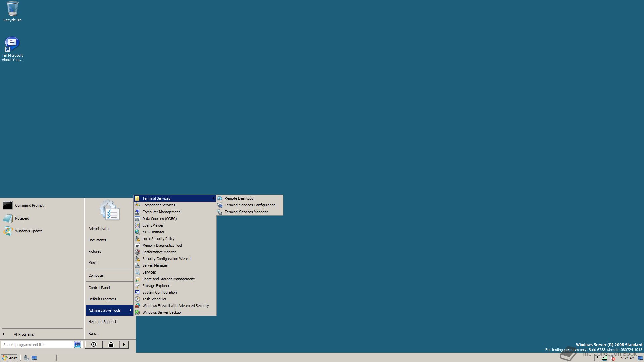Open Computer from the Start menu
The width and height of the screenshot is (644, 362).
(x=96, y=275)
